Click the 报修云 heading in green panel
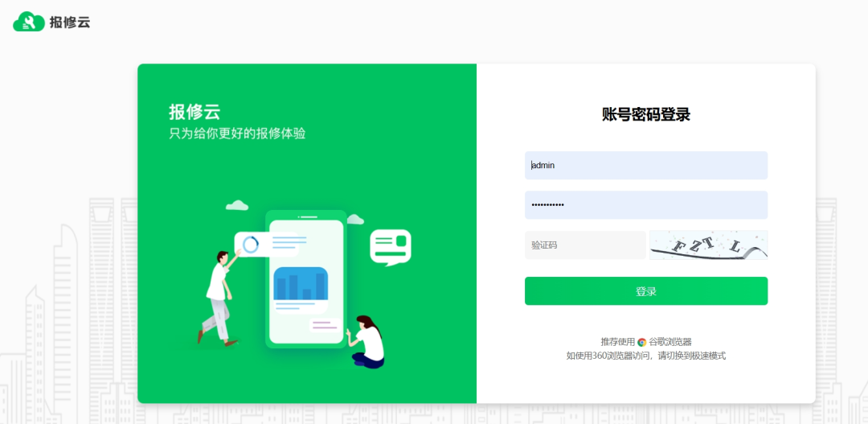Screen dimensions: 868x424 tap(194, 112)
